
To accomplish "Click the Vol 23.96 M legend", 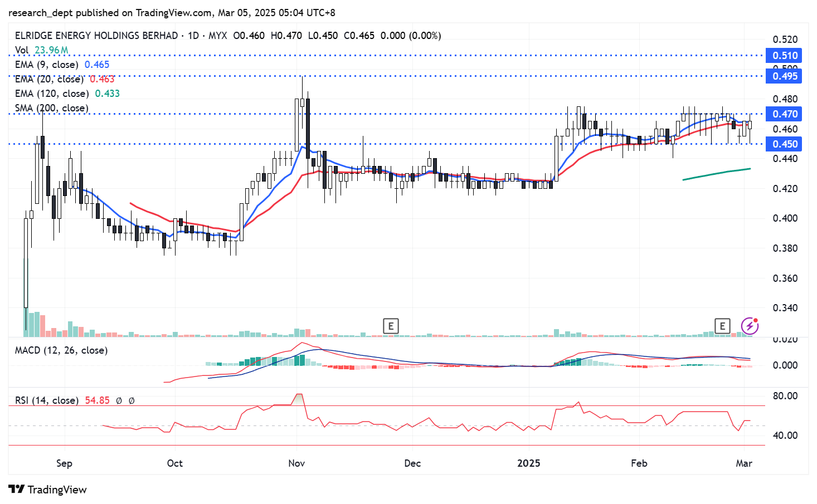I will coord(42,50).
